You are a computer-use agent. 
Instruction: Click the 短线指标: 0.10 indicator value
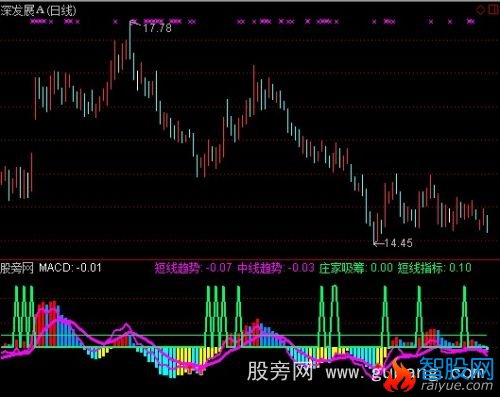[434, 268]
